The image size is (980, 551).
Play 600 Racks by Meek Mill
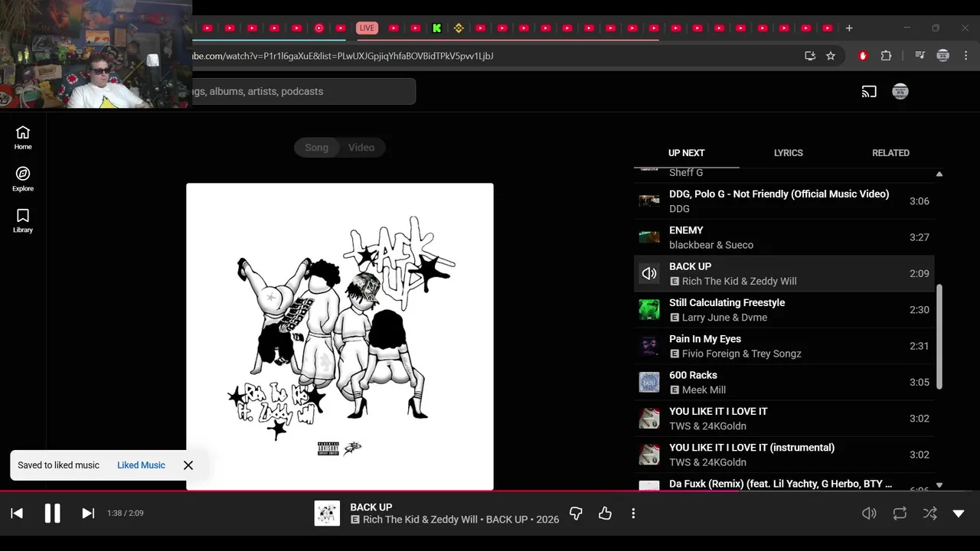[x=784, y=382]
